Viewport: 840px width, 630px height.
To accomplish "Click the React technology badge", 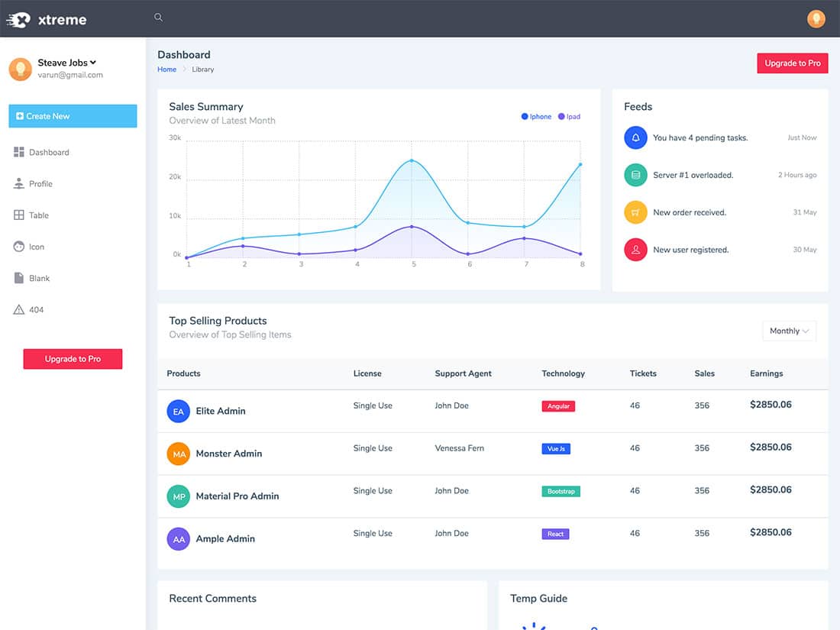I will 555,534.
